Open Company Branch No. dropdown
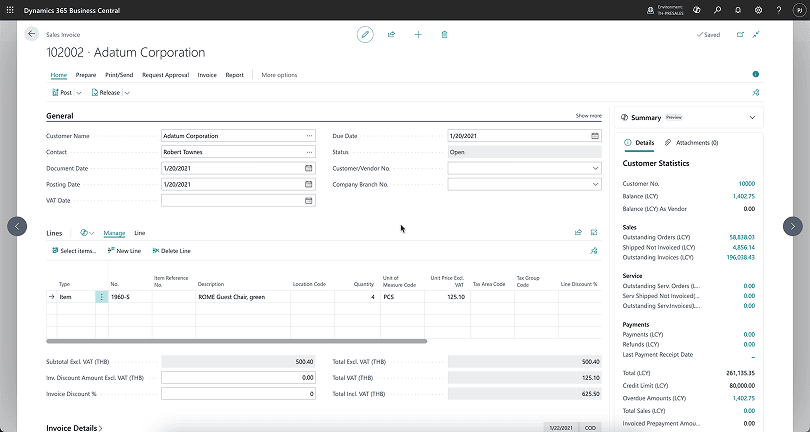This screenshot has height=432, width=810. click(x=595, y=184)
